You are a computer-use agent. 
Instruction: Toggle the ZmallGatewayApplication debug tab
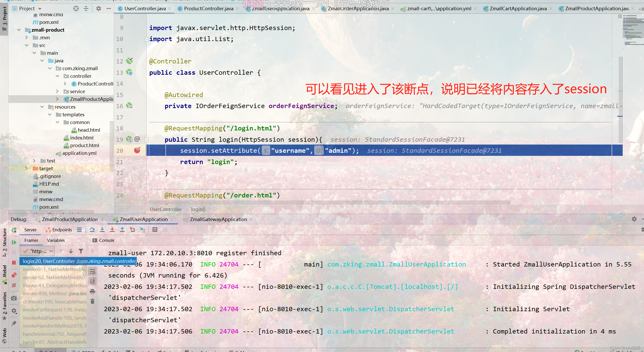tap(218, 219)
